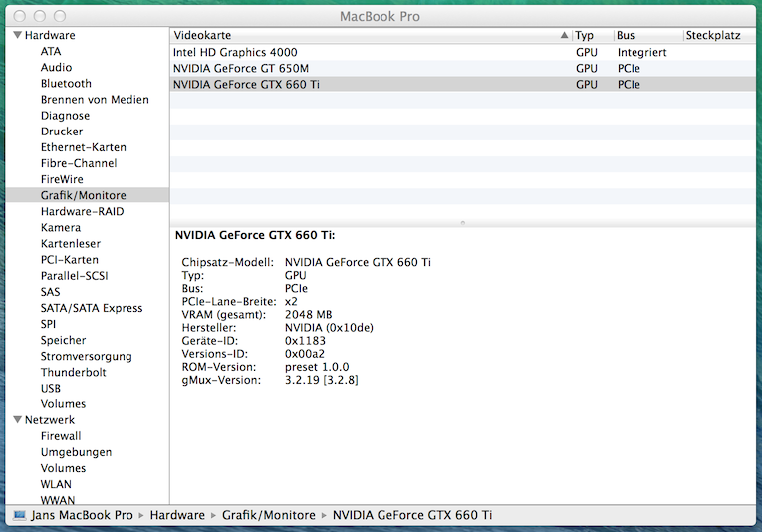
Task: Click the gMux-Version value 3.2.19
Action: coord(321,380)
